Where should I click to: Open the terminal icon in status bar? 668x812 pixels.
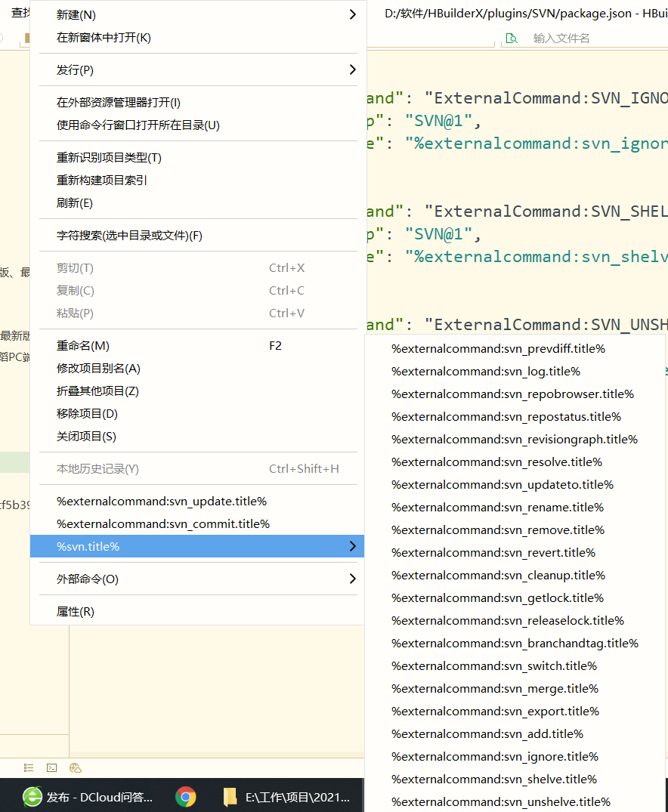coord(51,767)
